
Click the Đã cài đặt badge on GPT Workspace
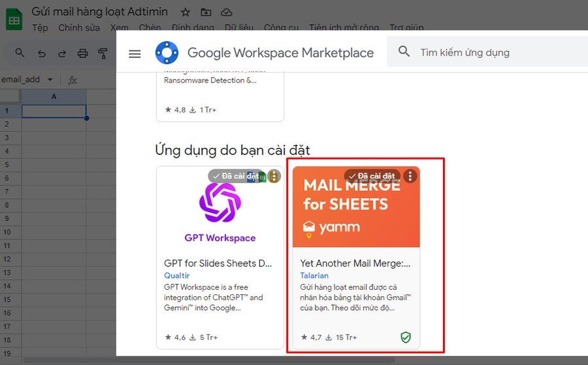(237, 176)
